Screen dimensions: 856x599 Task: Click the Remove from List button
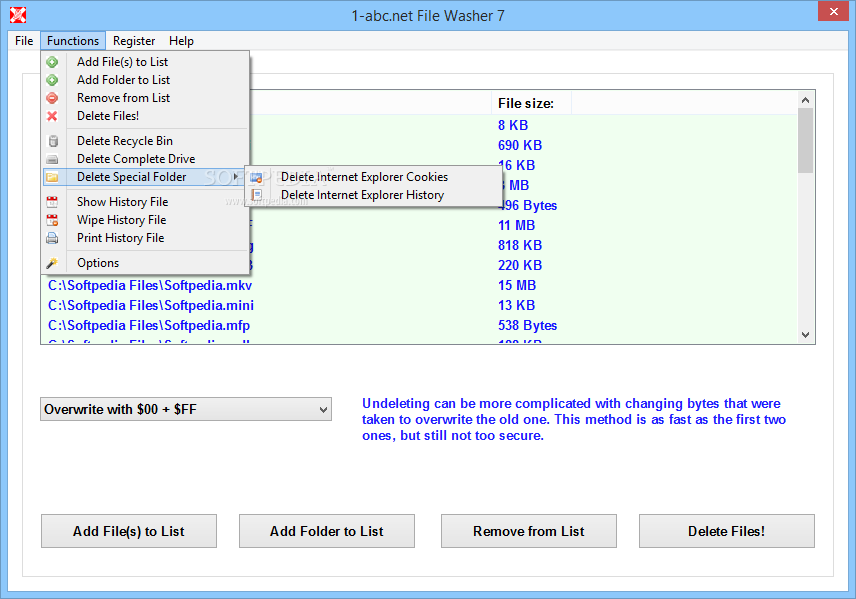(x=528, y=531)
